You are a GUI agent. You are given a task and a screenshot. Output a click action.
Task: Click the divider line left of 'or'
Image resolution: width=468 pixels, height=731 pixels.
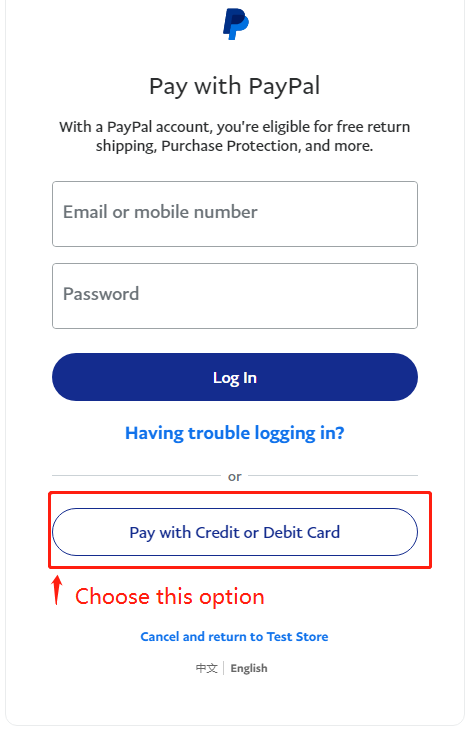137,476
